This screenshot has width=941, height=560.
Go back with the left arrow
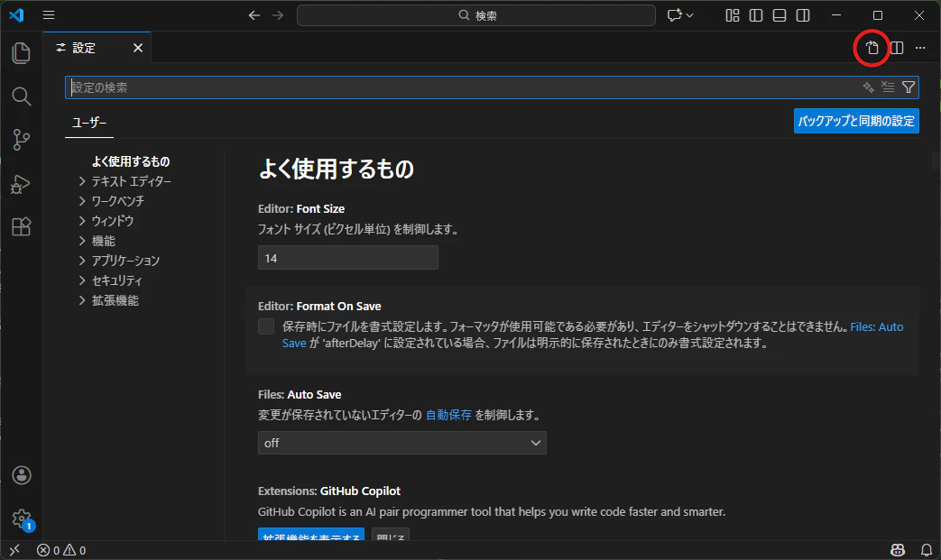pos(254,15)
